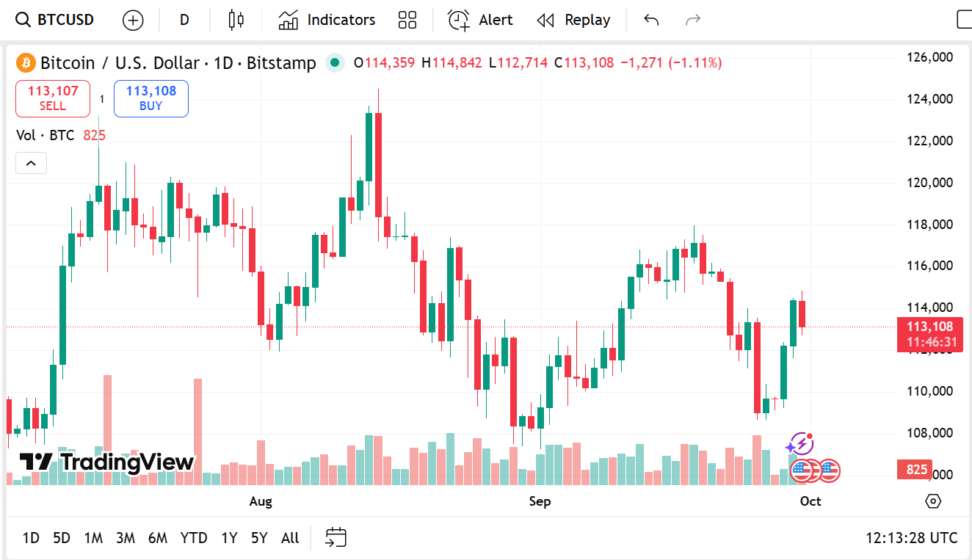Undo the last chart action
The width and height of the screenshot is (972, 560).
click(651, 20)
